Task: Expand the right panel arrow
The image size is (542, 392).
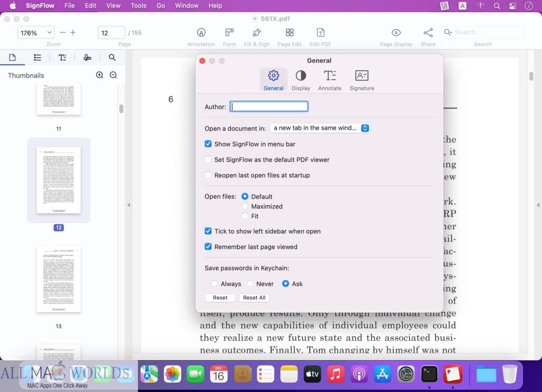Action: (x=538, y=205)
